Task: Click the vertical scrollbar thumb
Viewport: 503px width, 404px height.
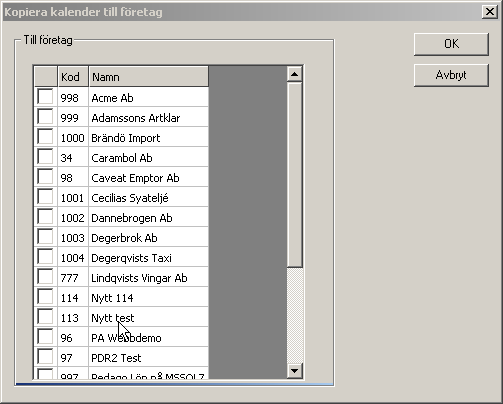Action: tap(294, 175)
